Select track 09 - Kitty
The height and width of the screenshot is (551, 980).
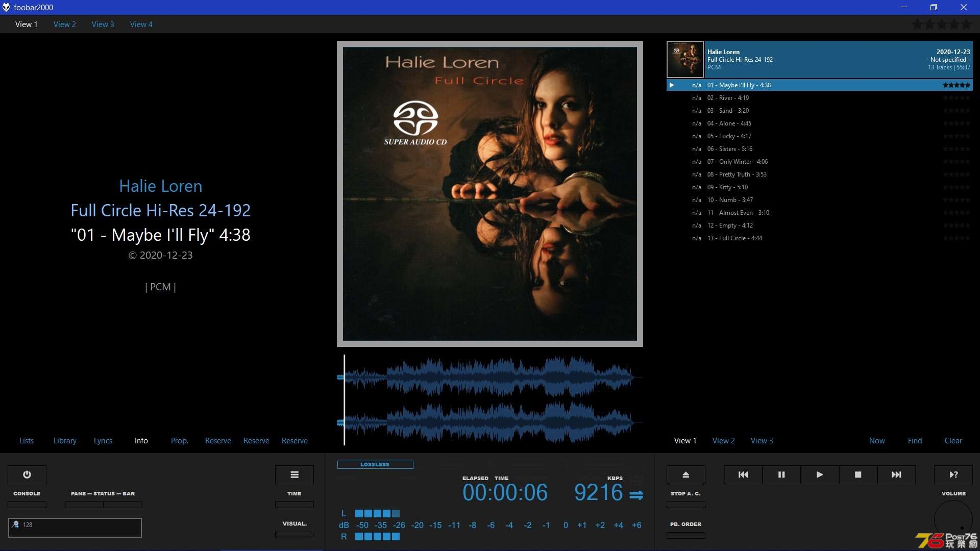click(820, 187)
